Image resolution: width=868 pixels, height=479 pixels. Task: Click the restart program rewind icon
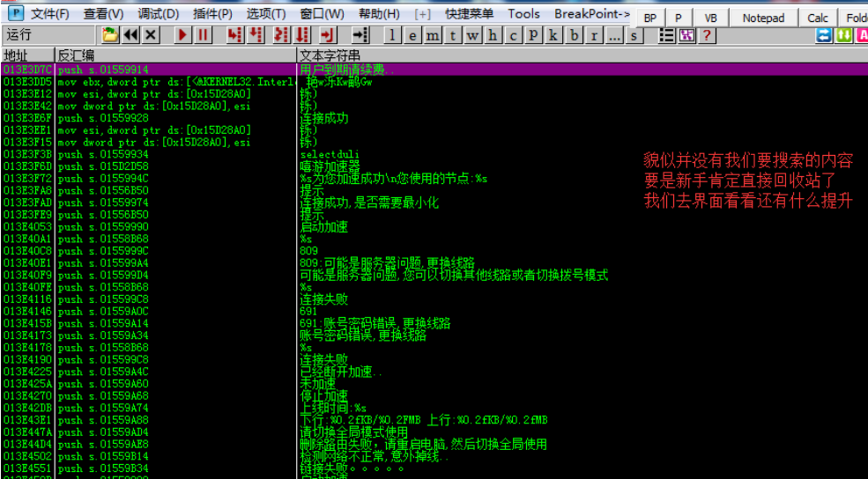click(x=130, y=35)
